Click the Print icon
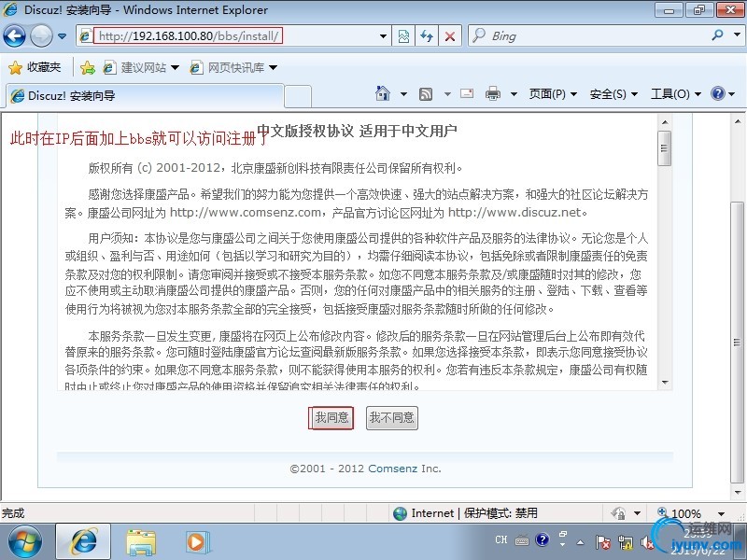The height and width of the screenshot is (560, 747). pyautogui.click(x=493, y=94)
